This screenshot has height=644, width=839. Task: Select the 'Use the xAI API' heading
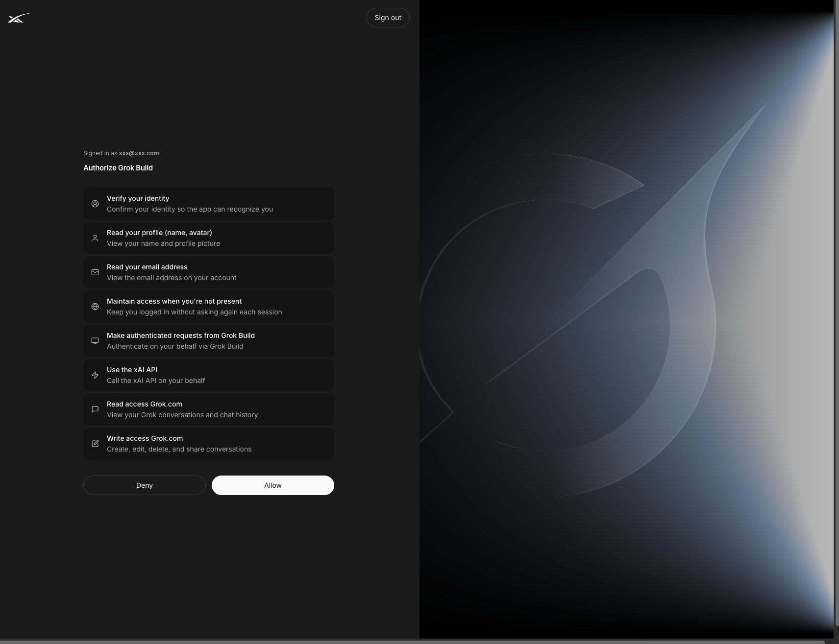132,370
